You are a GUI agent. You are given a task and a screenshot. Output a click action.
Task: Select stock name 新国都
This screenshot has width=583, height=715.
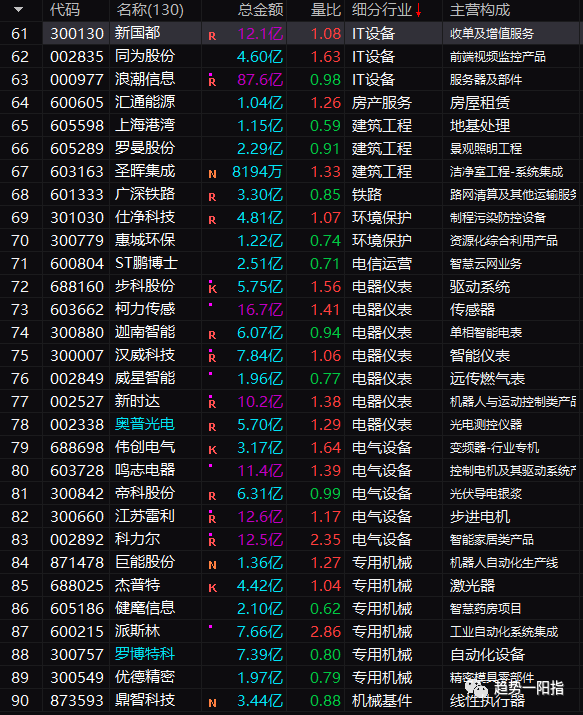tap(137, 33)
